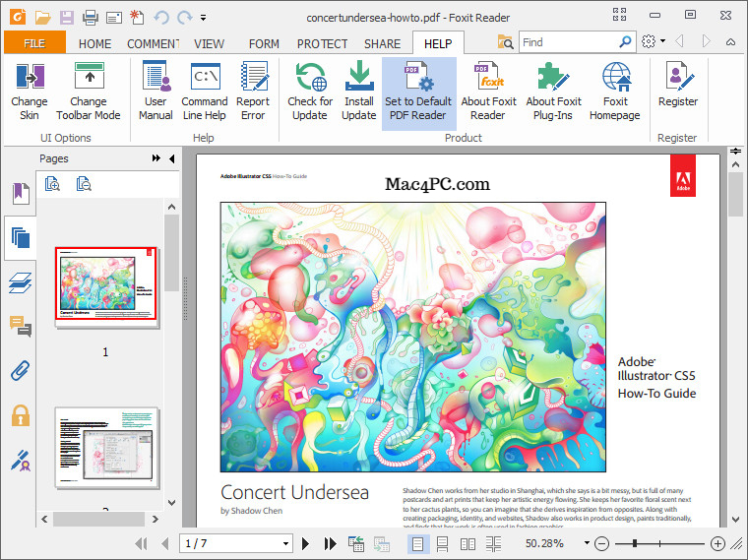This screenshot has width=748, height=560.
Task: Switch to the SHARE tab
Action: click(383, 44)
